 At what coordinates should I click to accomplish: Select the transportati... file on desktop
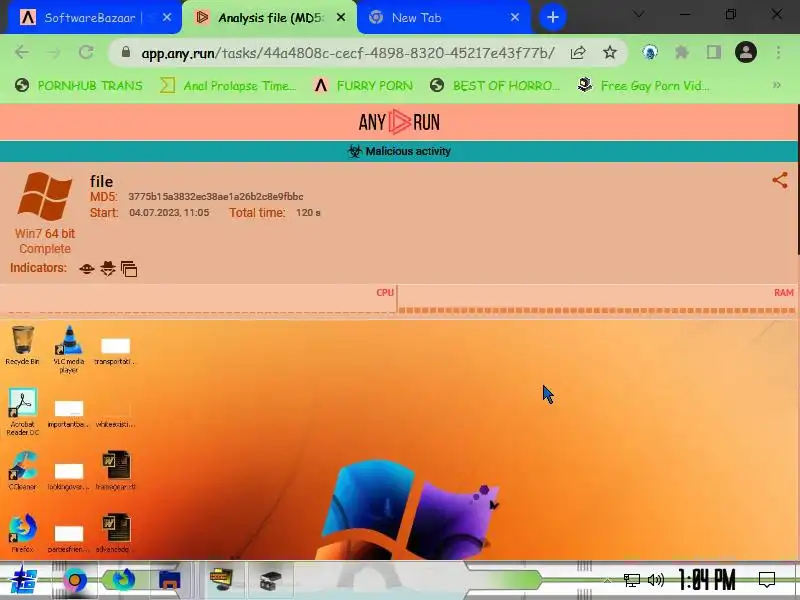pos(115,351)
